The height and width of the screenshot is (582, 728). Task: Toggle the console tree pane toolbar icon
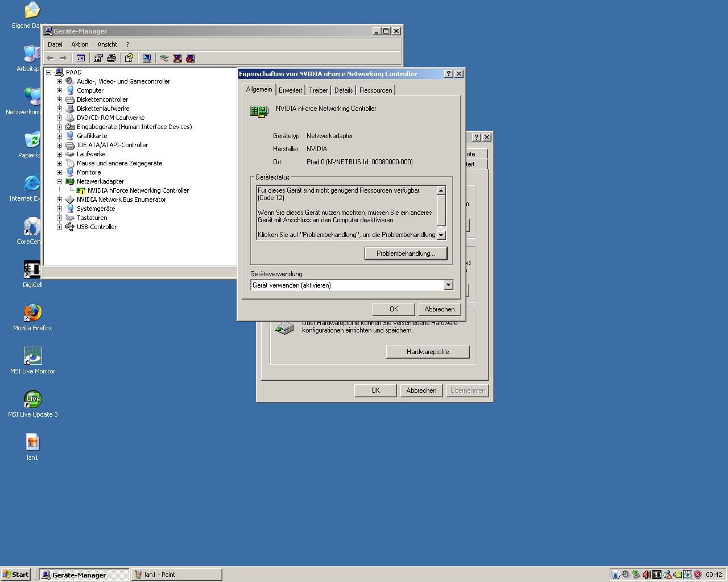[81, 58]
